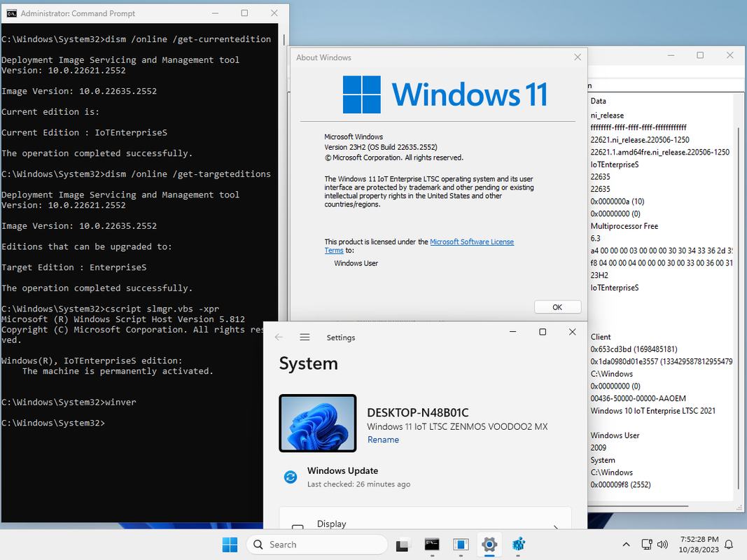This screenshot has height=560, width=747.
Task: Click the Registry Editor vertical scrollbar
Action: point(739,309)
